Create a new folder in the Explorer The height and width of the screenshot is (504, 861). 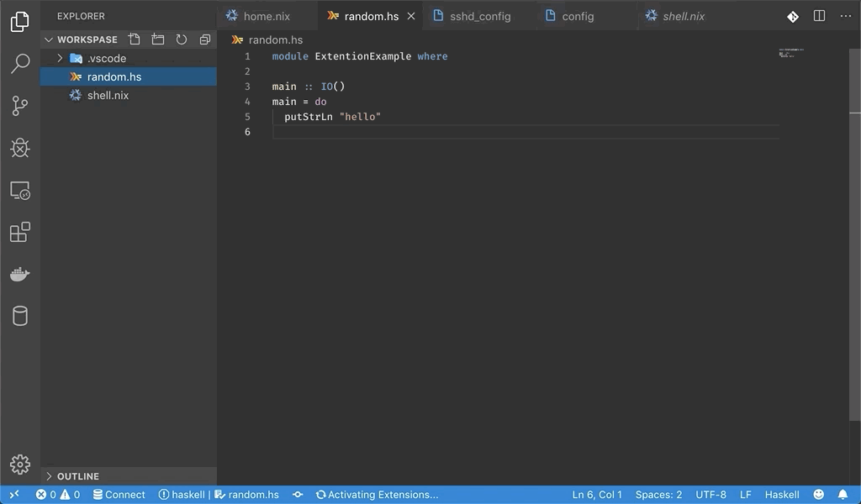click(x=158, y=39)
